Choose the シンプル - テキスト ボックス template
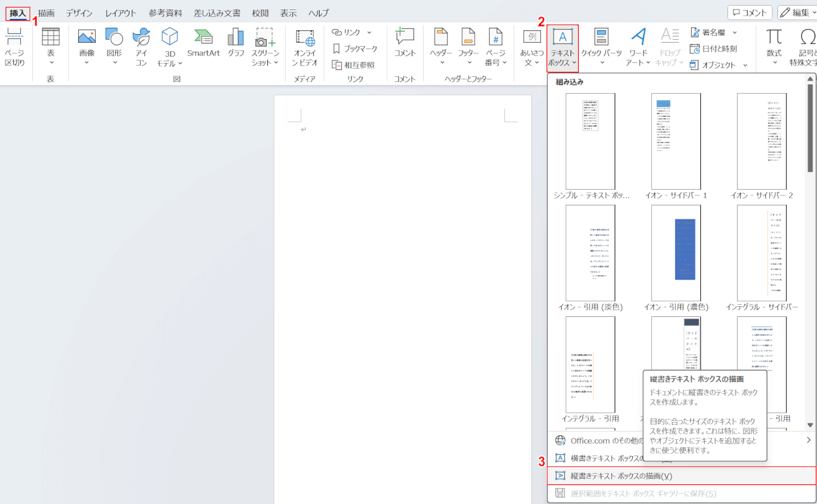817x504 pixels. (591, 146)
